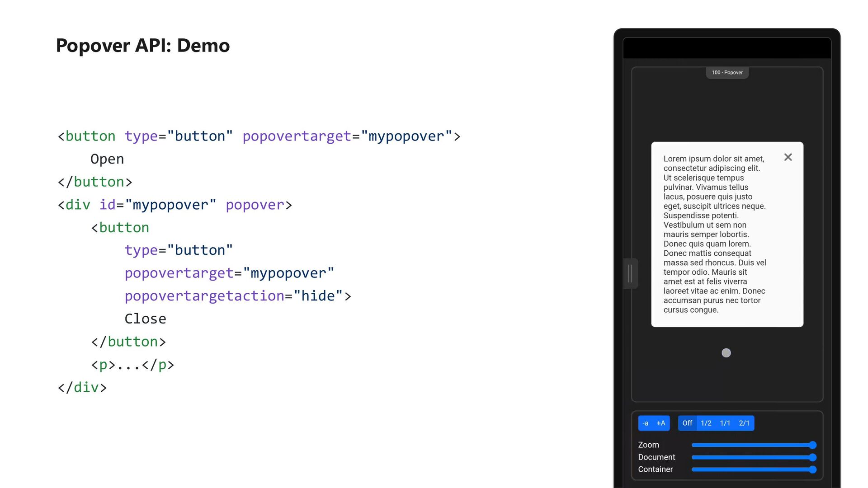Click the 'Open' text in the code sample
This screenshot has height=488, width=868.
point(107,159)
